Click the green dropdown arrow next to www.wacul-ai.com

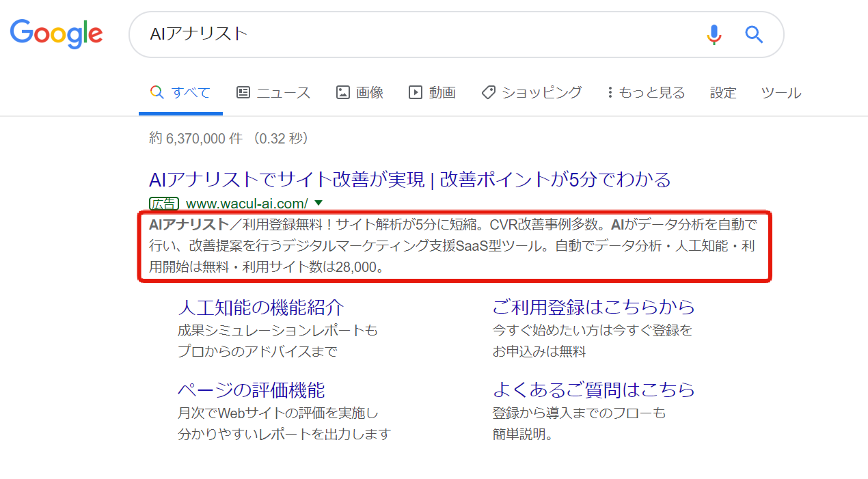pos(318,203)
